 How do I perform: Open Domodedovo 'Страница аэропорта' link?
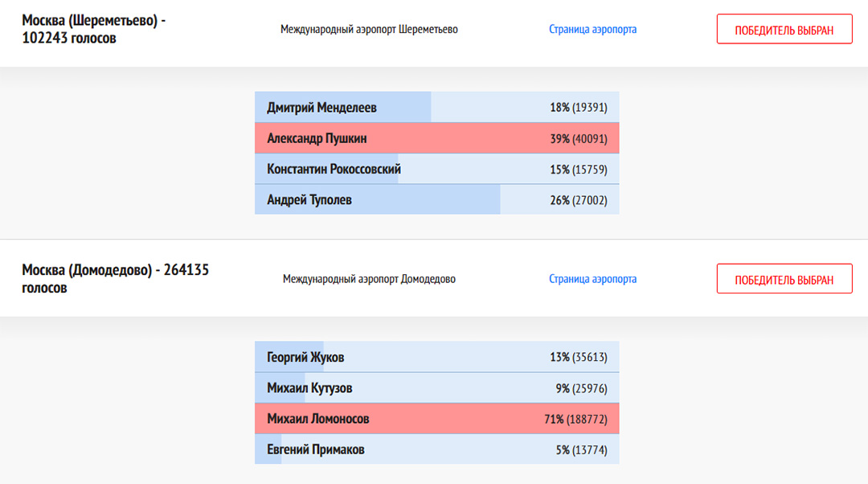click(592, 279)
